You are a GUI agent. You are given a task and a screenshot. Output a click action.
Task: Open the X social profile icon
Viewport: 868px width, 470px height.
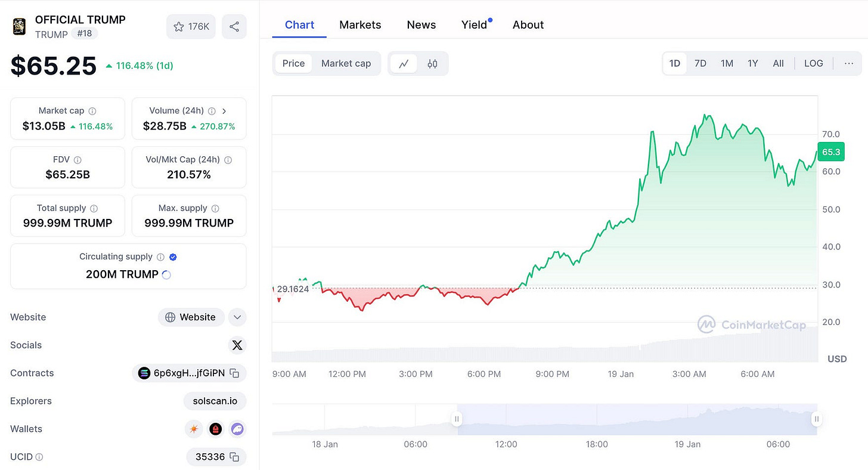tap(237, 345)
